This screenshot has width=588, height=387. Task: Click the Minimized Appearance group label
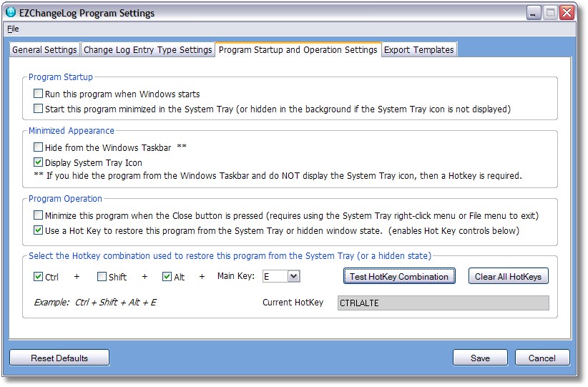(x=72, y=130)
